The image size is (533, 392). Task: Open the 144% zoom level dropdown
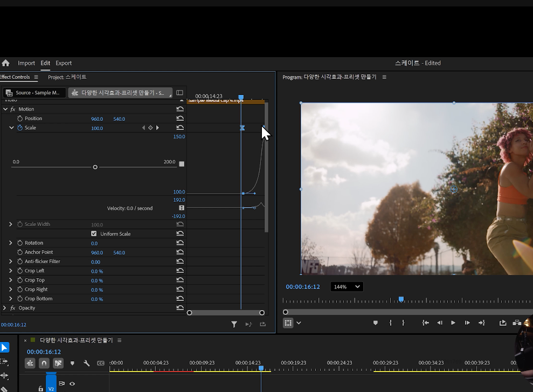pyautogui.click(x=347, y=287)
